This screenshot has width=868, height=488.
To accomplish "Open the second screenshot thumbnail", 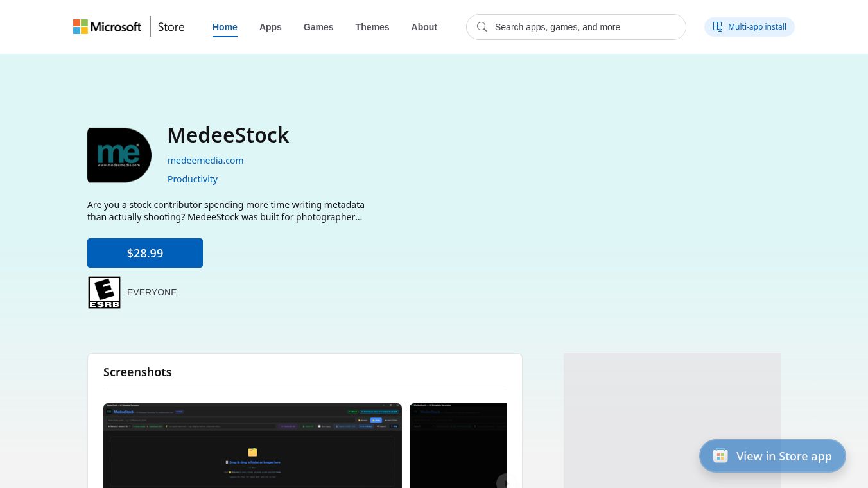I will coord(458,446).
